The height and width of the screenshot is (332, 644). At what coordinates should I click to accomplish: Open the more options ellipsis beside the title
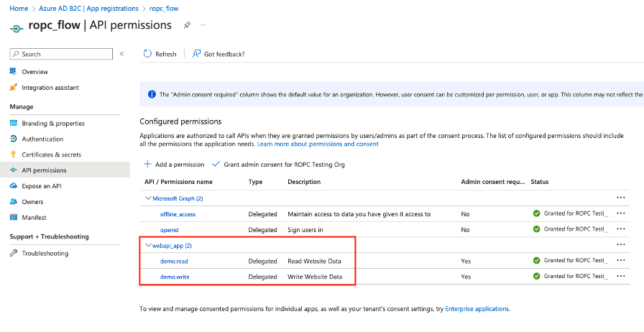203,25
